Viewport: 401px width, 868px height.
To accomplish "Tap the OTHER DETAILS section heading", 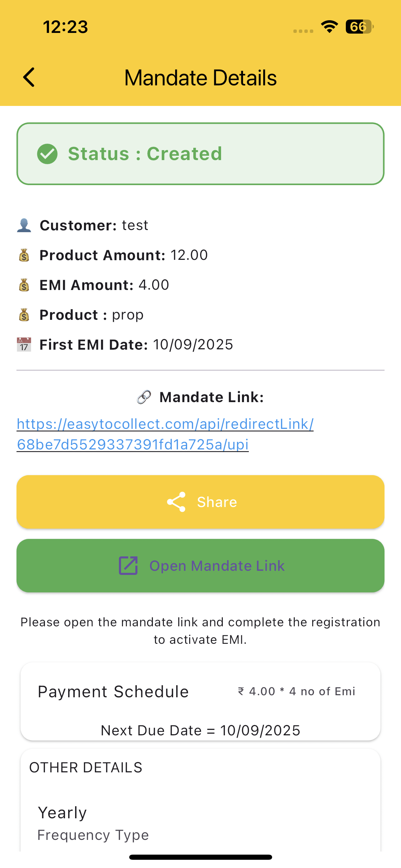I will pyautogui.click(x=86, y=768).
